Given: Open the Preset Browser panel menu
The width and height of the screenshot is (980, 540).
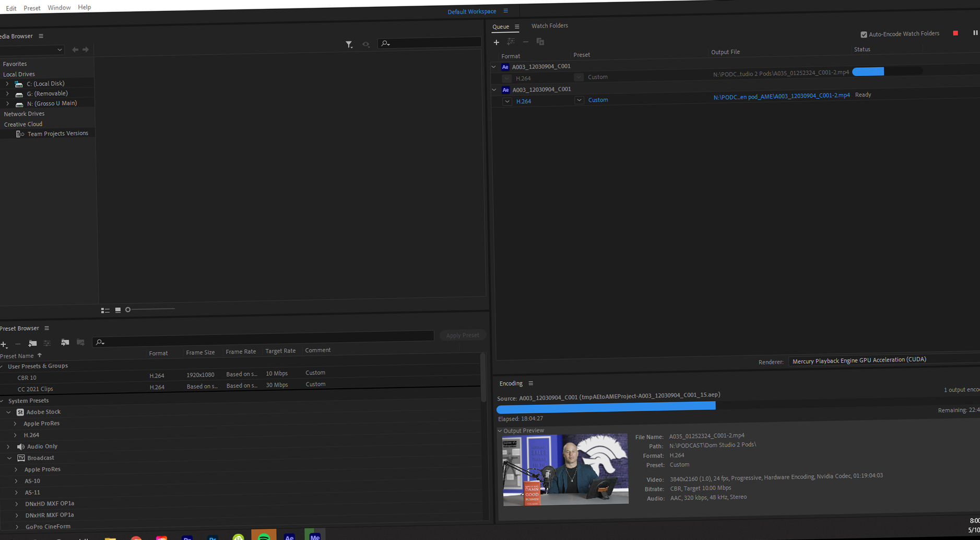Looking at the screenshot, I should (x=46, y=328).
